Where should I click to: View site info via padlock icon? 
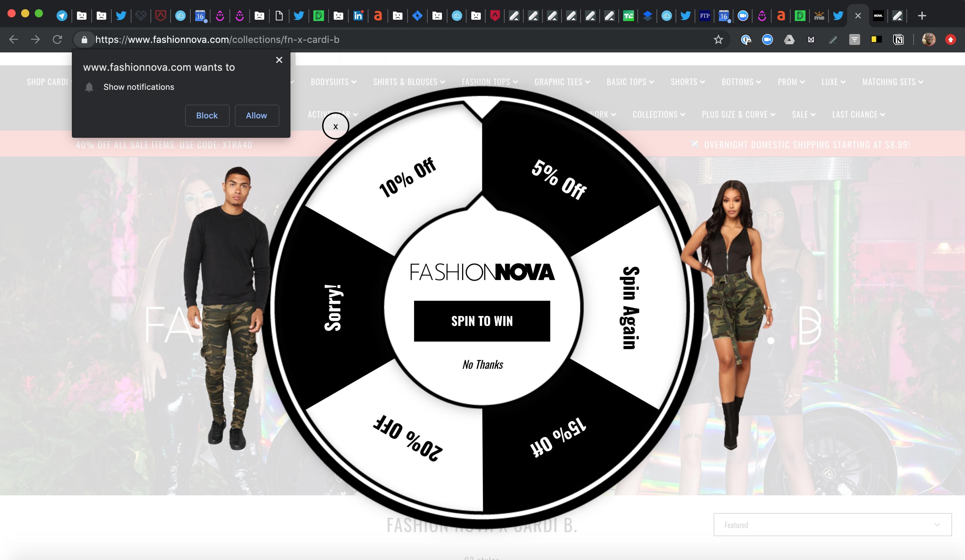tap(85, 39)
